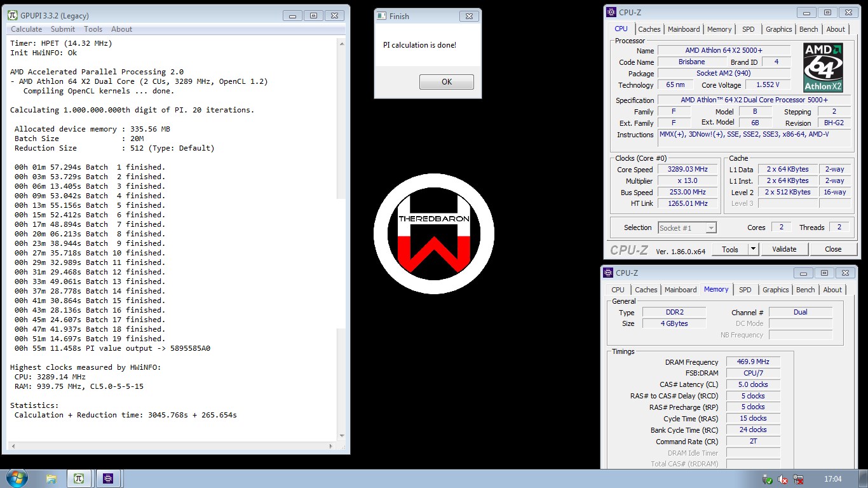Open the Tools menu in GPUPI
The image size is (868, 488).
pos(93,29)
